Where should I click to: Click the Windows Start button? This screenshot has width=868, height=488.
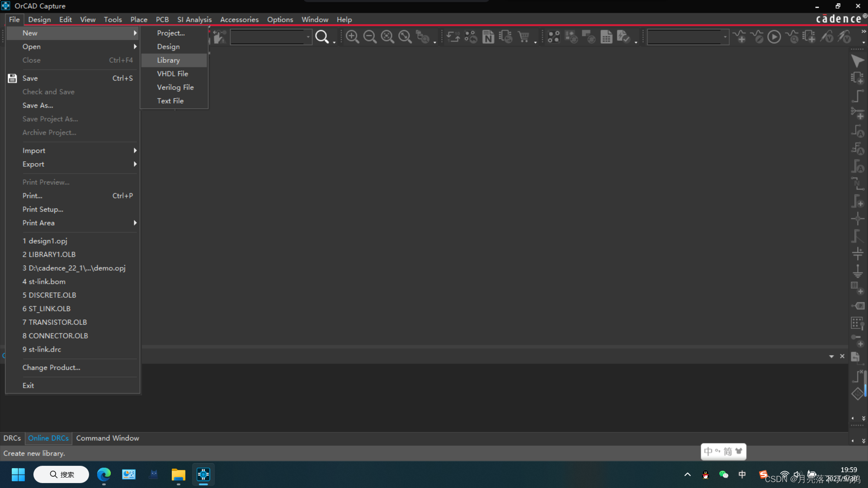18,474
